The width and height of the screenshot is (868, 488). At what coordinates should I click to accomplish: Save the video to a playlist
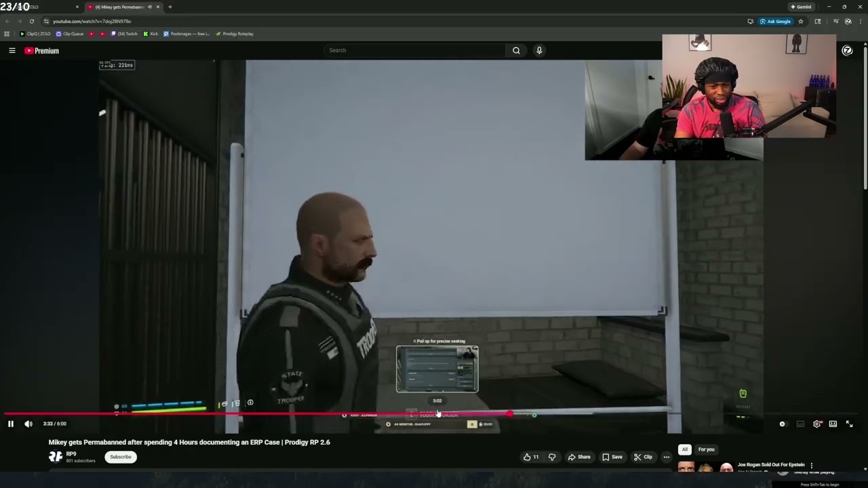tap(612, 457)
